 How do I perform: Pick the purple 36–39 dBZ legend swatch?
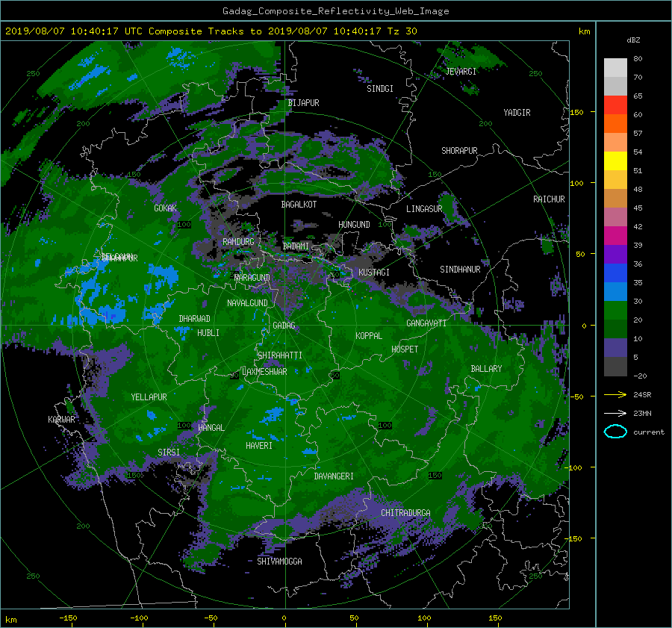[x=615, y=254]
